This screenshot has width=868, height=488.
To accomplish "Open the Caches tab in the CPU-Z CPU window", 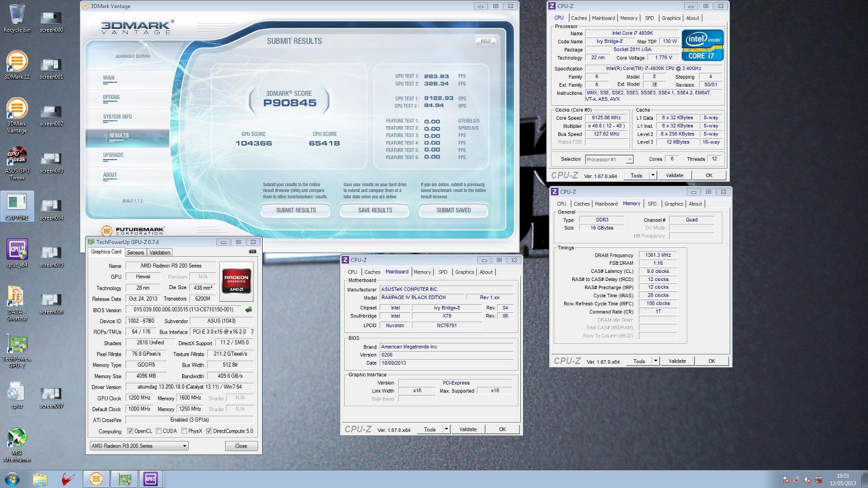I will [579, 18].
